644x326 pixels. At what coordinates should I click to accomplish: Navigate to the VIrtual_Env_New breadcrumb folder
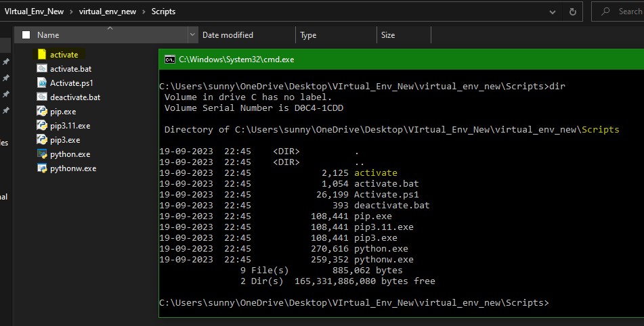(34, 11)
